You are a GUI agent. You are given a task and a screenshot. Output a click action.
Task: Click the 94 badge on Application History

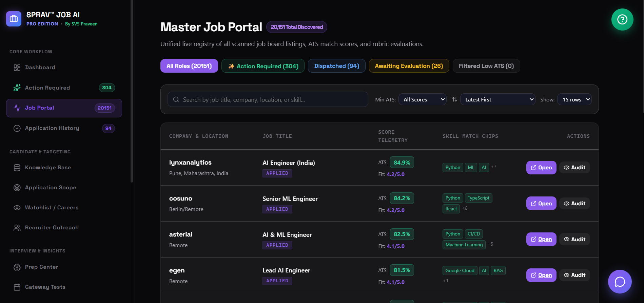pos(109,128)
